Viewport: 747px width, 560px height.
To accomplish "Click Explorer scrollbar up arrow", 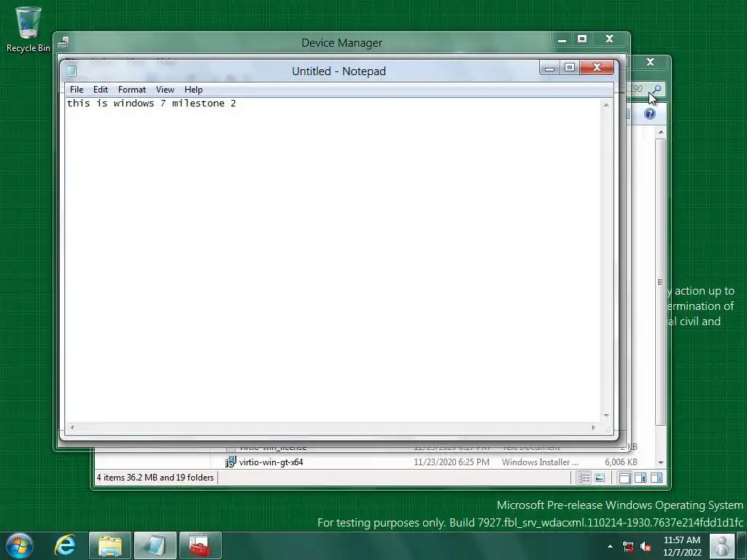I will 661,131.
